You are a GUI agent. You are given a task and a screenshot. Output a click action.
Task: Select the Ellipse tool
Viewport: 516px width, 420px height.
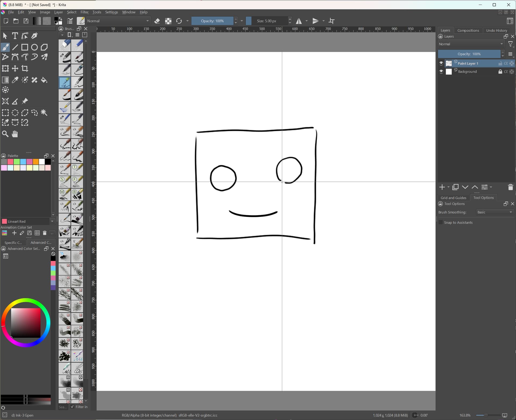34,47
